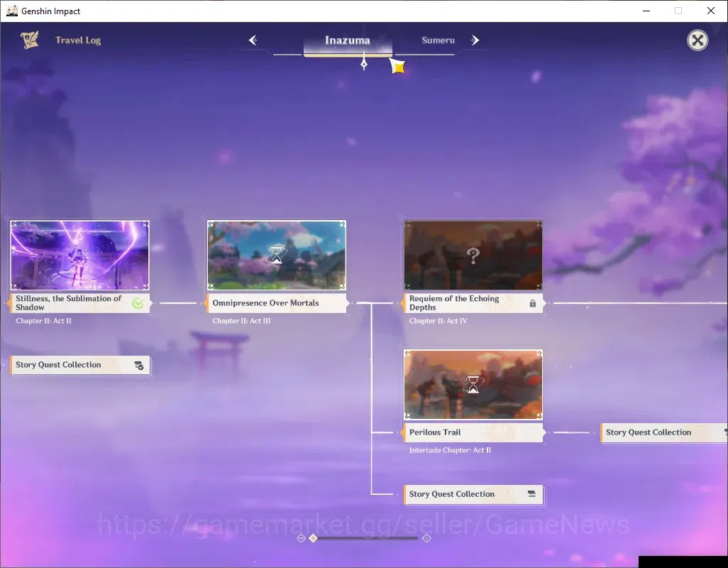Select the Inazuma tab
728x568 pixels.
point(348,40)
